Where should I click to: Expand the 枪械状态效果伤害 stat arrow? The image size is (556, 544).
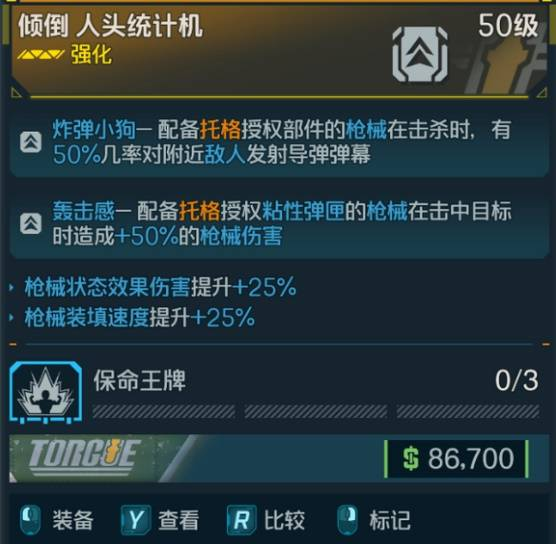tap(12, 287)
